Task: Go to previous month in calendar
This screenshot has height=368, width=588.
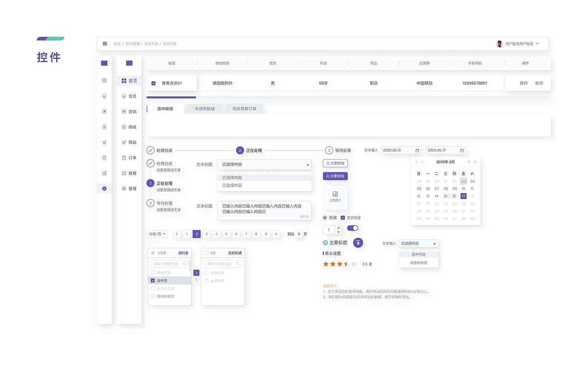Action: click(423, 162)
